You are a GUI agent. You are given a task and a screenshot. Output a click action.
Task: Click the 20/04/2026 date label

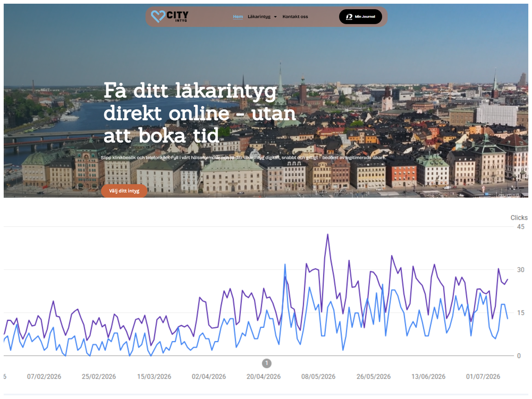(x=263, y=376)
